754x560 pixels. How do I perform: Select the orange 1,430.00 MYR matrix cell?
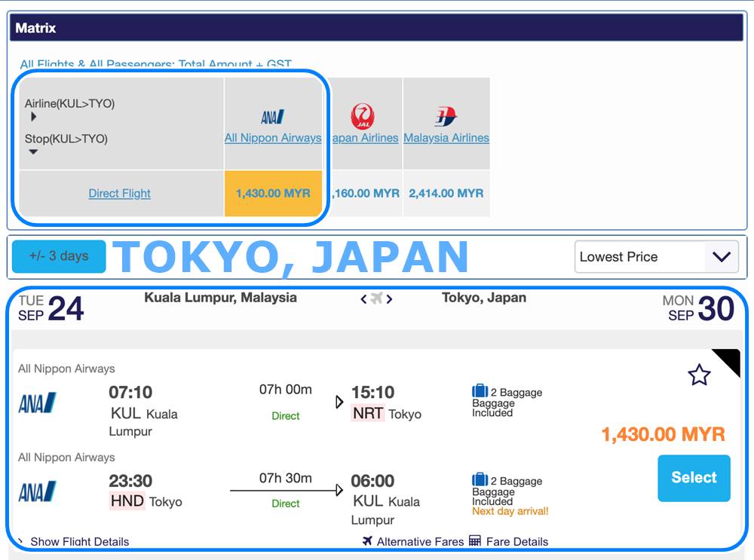[x=273, y=193]
